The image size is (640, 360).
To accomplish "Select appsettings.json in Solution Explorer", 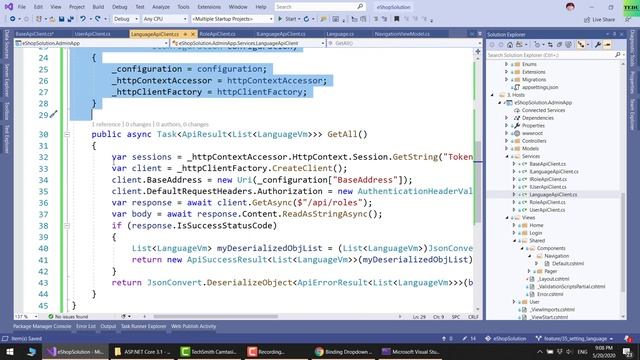I will click(540, 87).
